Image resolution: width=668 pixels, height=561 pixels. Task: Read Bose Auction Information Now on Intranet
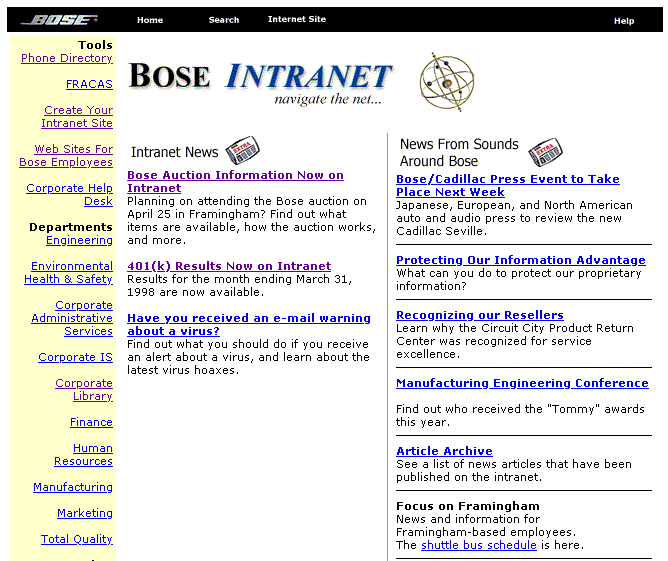point(235,181)
